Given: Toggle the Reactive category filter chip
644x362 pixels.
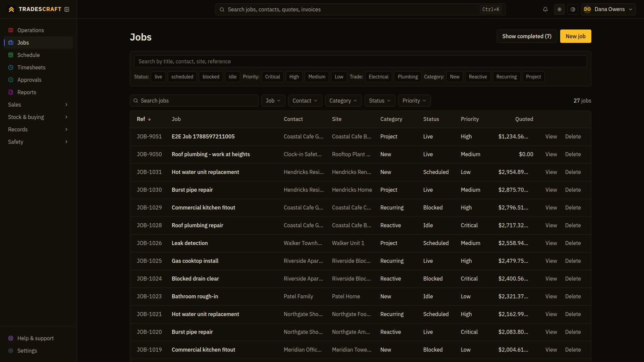Looking at the screenshot, I should pos(478,77).
